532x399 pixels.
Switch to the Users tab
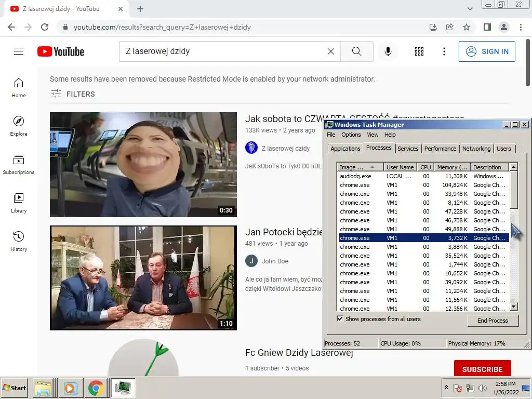[x=503, y=149]
